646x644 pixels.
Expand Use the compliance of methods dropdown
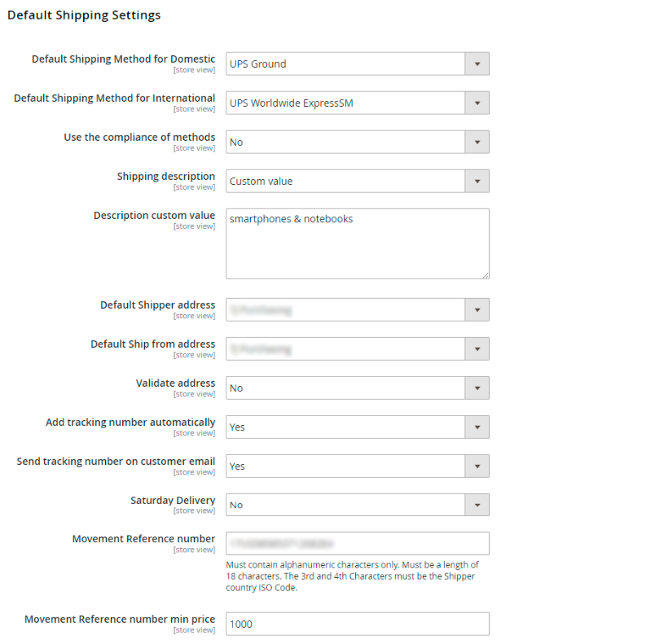point(477,142)
